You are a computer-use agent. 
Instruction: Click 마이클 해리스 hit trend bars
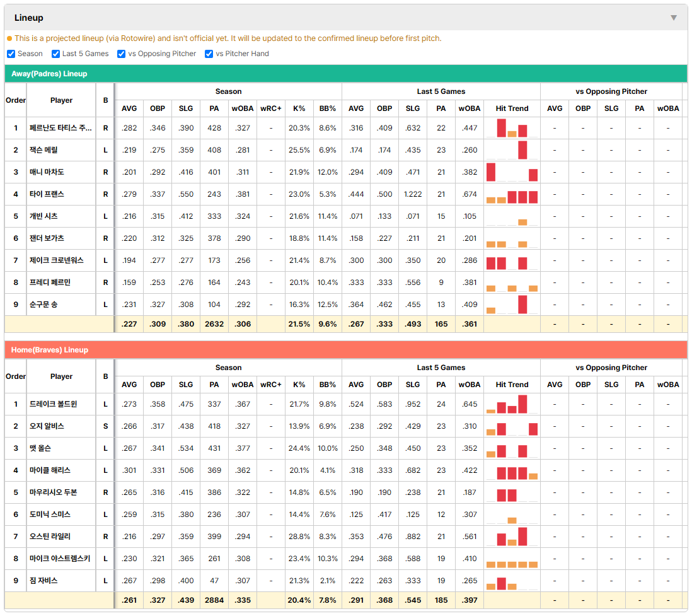512,470
